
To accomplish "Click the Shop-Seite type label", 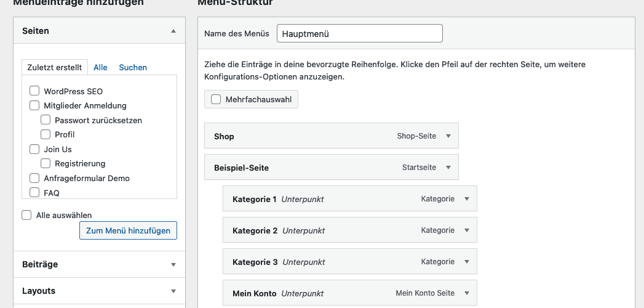I will [x=416, y=136].
